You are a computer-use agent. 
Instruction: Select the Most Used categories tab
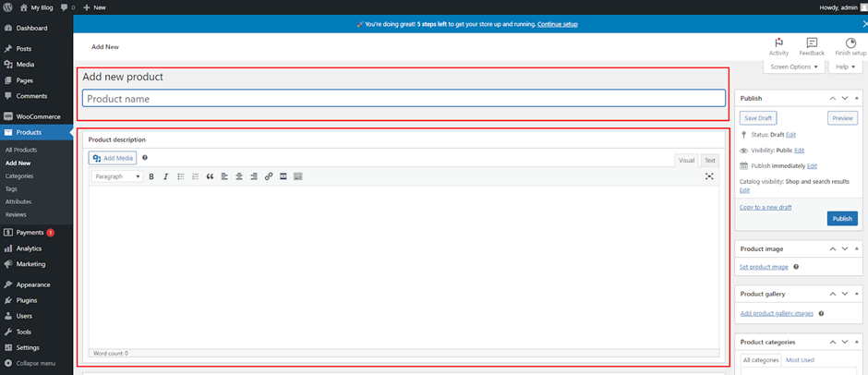[800, 359]
